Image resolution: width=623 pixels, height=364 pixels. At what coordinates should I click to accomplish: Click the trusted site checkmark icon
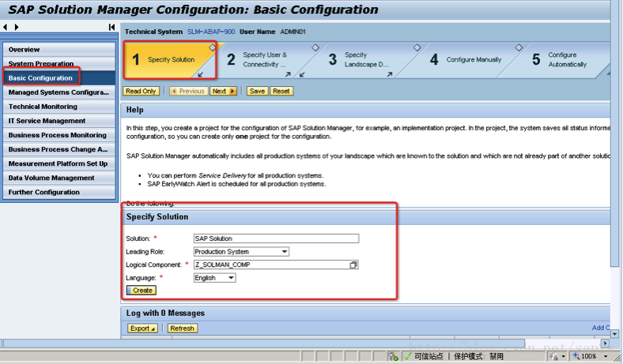tap(407, 356)
